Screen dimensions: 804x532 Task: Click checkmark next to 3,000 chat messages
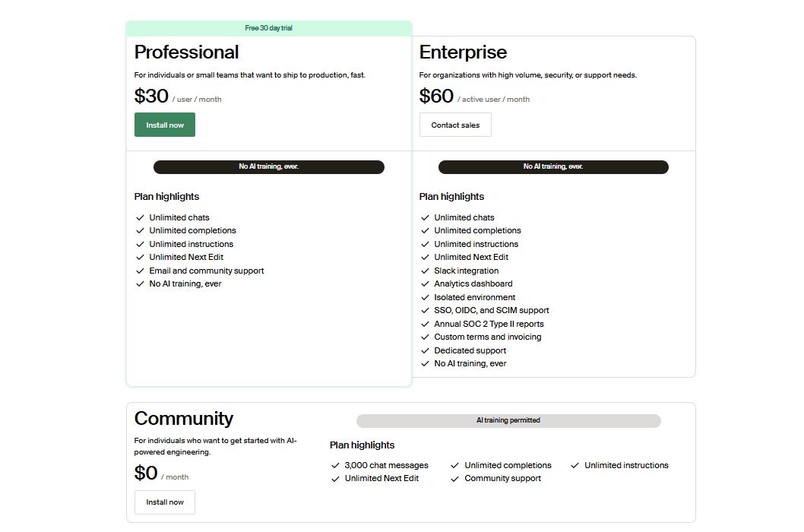(335, 465)
